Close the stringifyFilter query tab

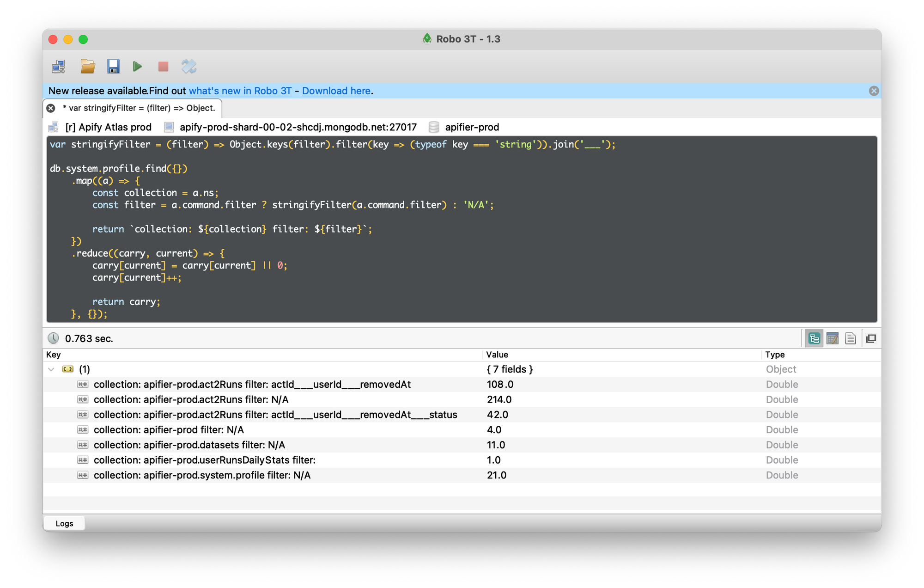point(51,108)
